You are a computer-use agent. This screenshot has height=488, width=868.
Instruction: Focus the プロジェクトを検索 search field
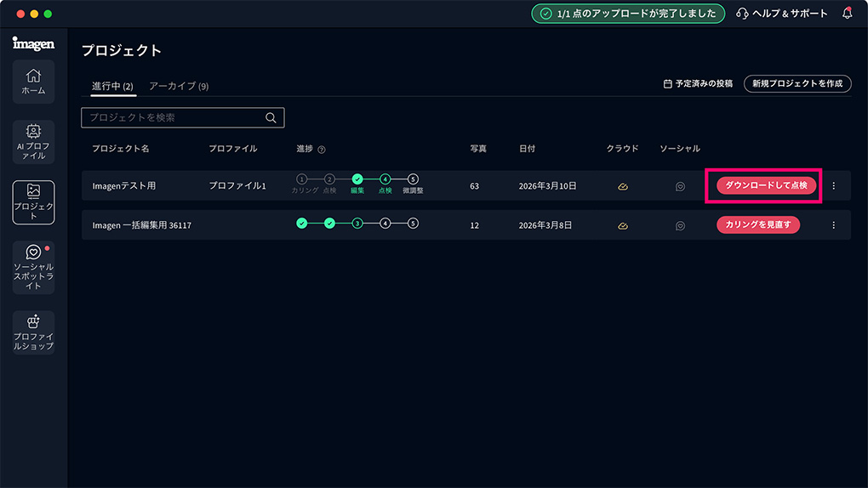coord(174,118)
